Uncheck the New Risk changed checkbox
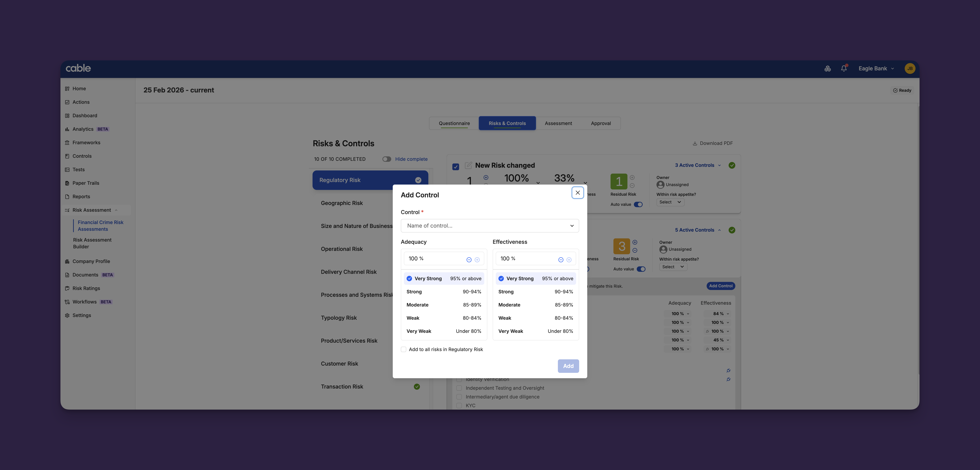 (x=456, y=167)
